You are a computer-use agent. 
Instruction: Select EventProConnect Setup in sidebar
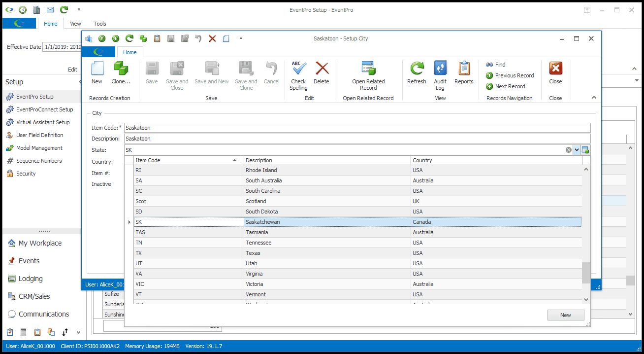click(x=41, y=109)
